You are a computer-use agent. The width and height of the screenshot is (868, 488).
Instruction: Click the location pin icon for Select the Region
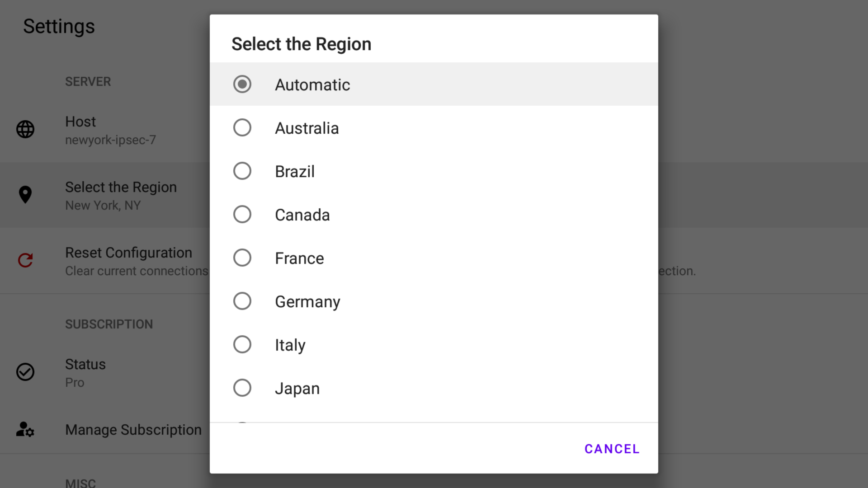coord(25,194)
